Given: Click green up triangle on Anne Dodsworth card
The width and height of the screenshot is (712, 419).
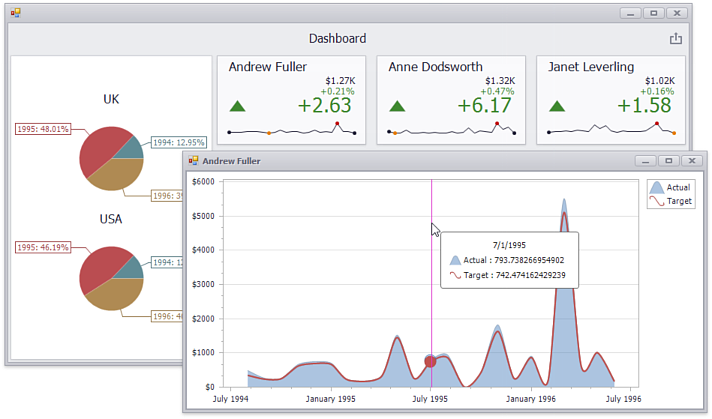Looking at the screenshot, I should 397,107.
